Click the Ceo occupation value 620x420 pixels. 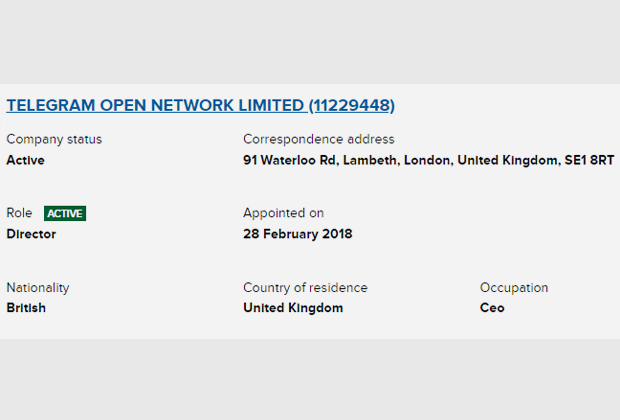click(492, 308)
